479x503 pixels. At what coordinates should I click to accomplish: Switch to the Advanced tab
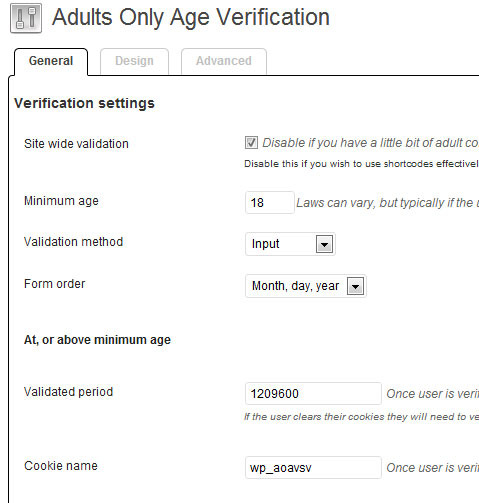(x=224, y=61)
